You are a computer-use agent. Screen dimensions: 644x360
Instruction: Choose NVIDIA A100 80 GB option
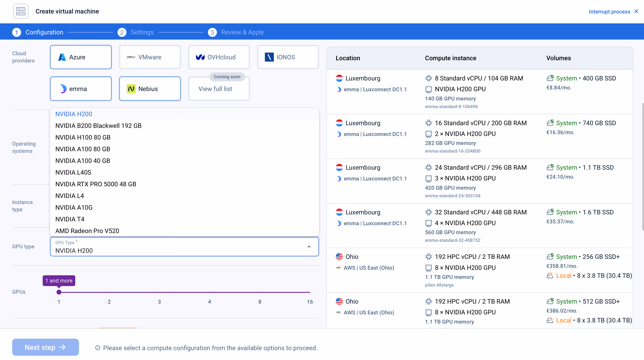tap(184, 149)
